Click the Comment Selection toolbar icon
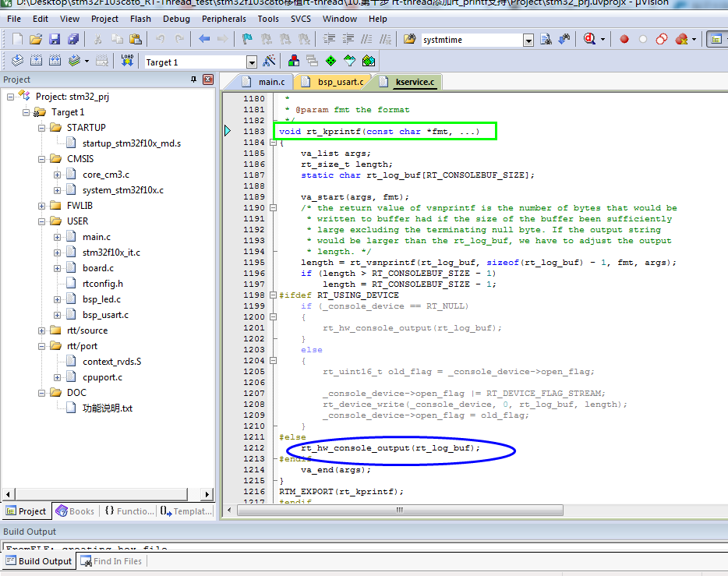728x576 pixels. (365, 38)
